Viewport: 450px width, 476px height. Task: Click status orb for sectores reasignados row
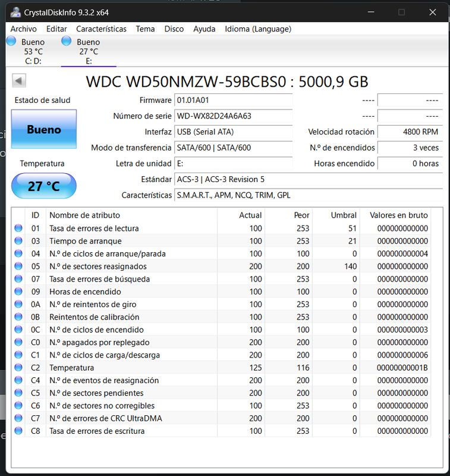18,266
